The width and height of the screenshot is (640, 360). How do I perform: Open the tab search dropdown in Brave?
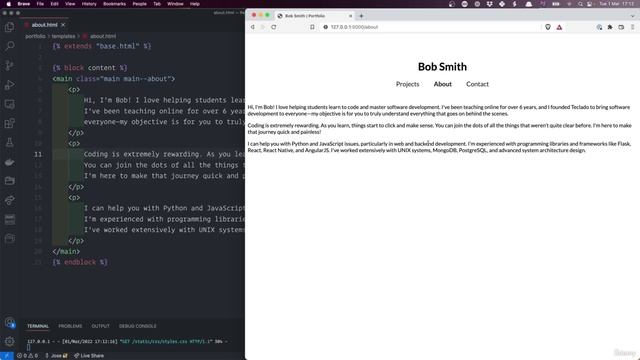632,16
